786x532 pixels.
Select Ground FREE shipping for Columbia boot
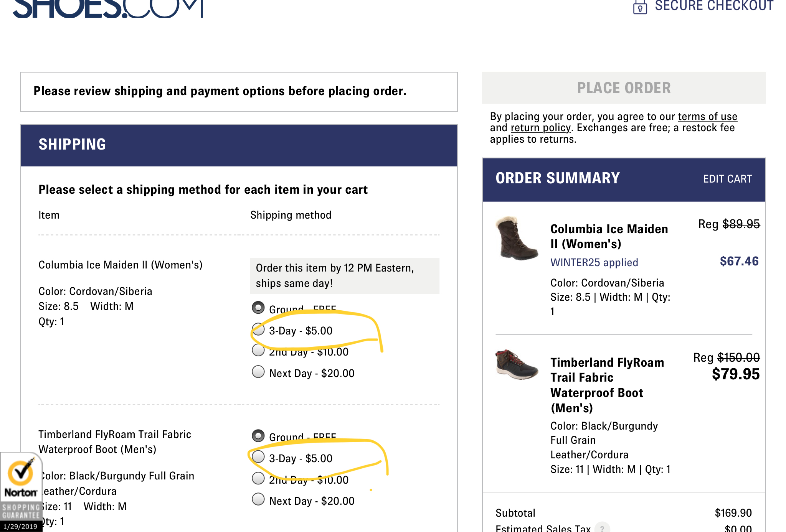258,308
